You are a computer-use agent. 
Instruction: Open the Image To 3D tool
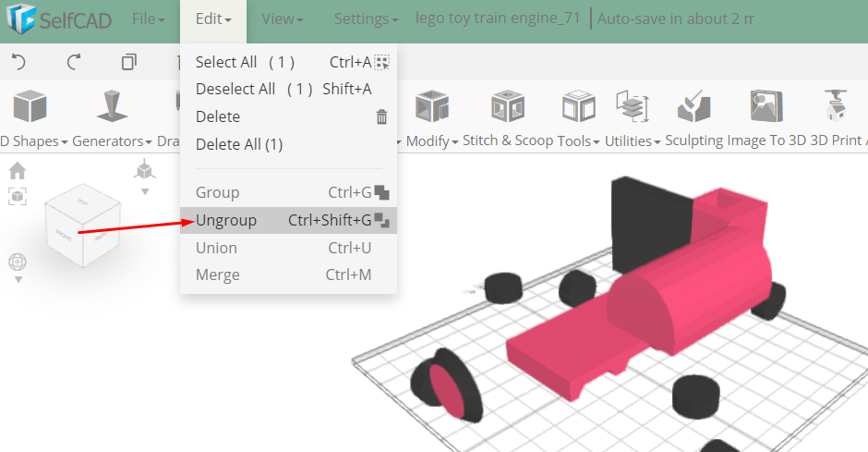[x=766, y=105]
